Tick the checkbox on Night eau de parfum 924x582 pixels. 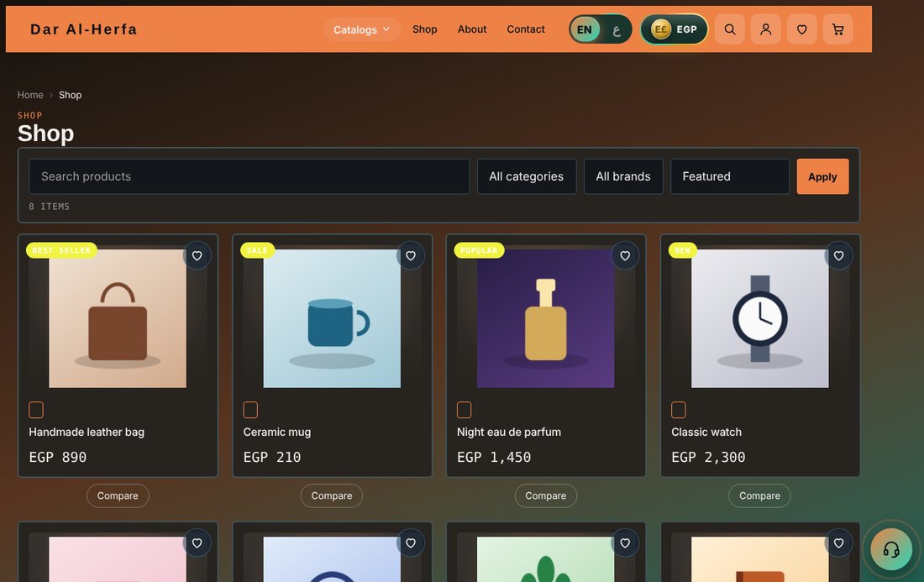[x=465, y=409]
